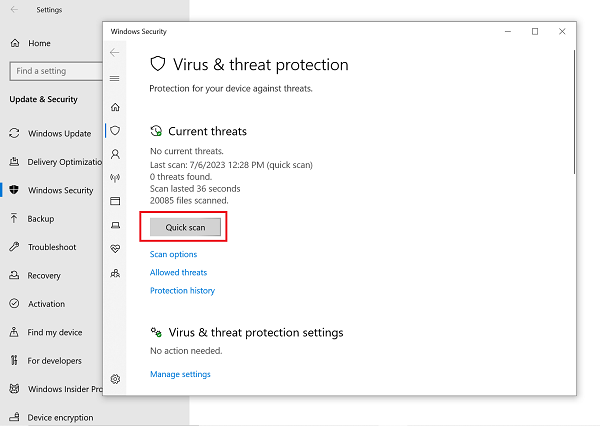Open the Home icon in Windows Security sidebar

(115, 107)
